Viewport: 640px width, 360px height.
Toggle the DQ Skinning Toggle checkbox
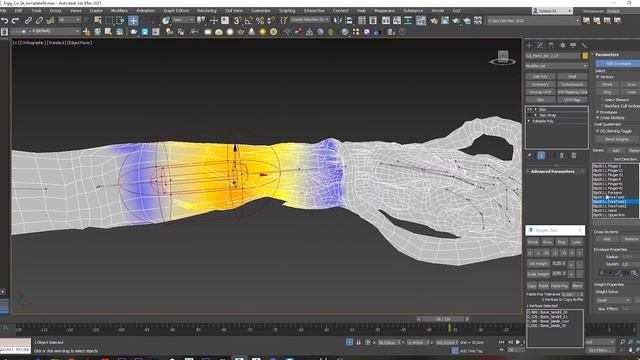click(598, 131)
